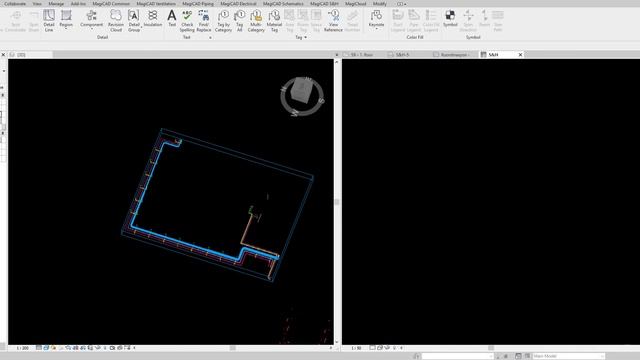Open the Collaborate ribbon tab
Viewport: 640px width, 360px height.
click(x=15, y=4)
